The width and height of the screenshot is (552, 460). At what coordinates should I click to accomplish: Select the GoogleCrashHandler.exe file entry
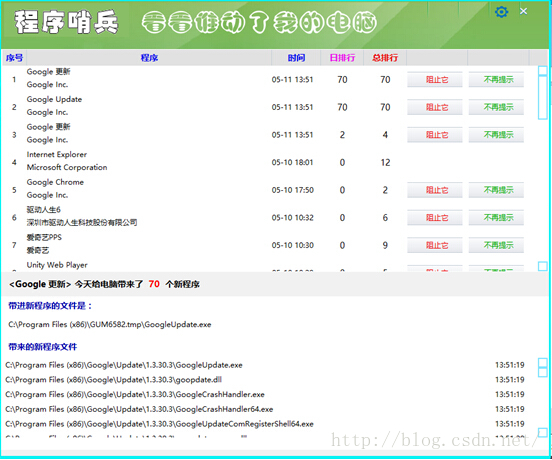point(135,395)
